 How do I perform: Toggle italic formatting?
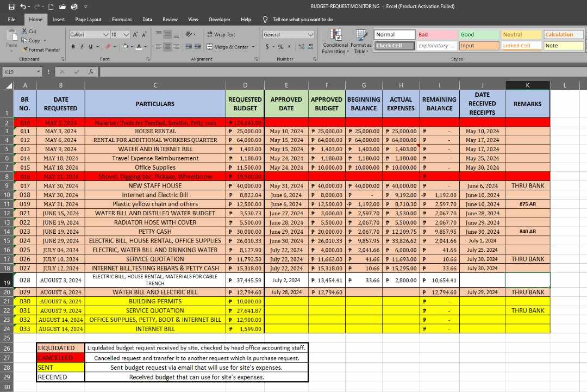[82, 47]
